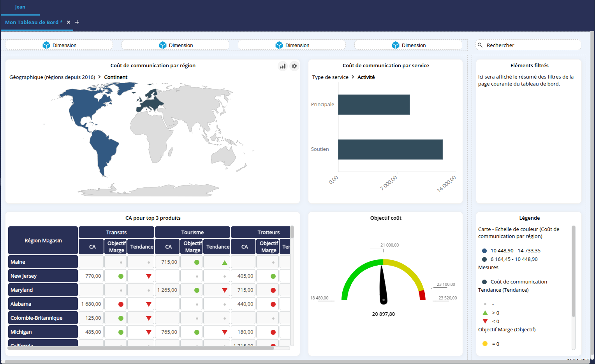Open chart type options on the communication cost map
The width and height of the screenshot is (595, 364).
(x=283, y=66)
